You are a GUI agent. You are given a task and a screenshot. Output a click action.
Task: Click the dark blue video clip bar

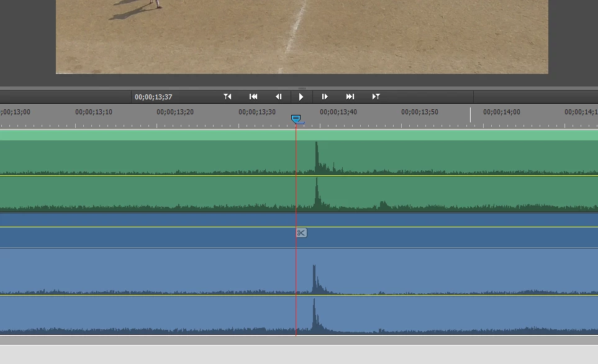[299, 230]
